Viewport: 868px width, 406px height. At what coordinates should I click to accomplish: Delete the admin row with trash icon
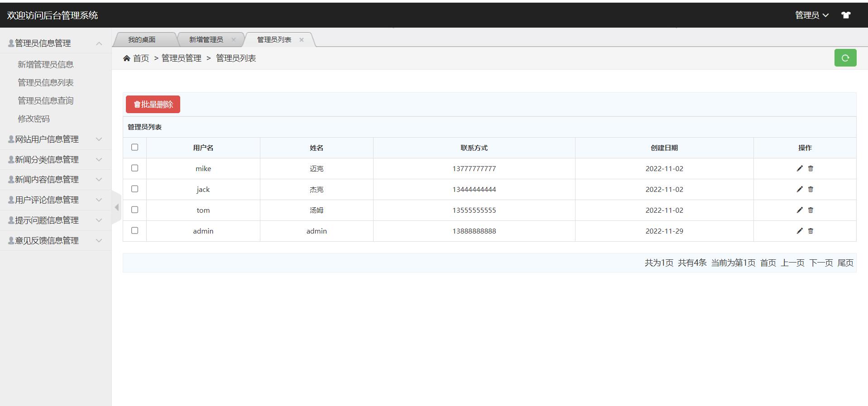click(810, 231)
